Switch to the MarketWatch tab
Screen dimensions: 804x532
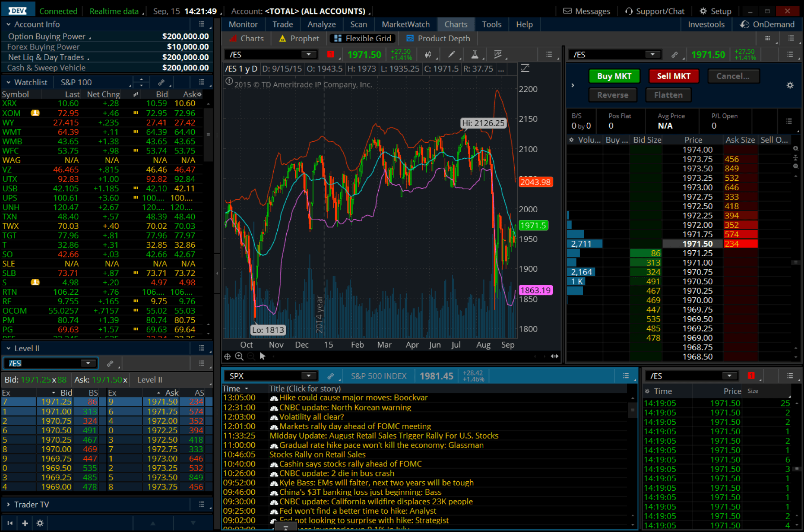[405, 24]
